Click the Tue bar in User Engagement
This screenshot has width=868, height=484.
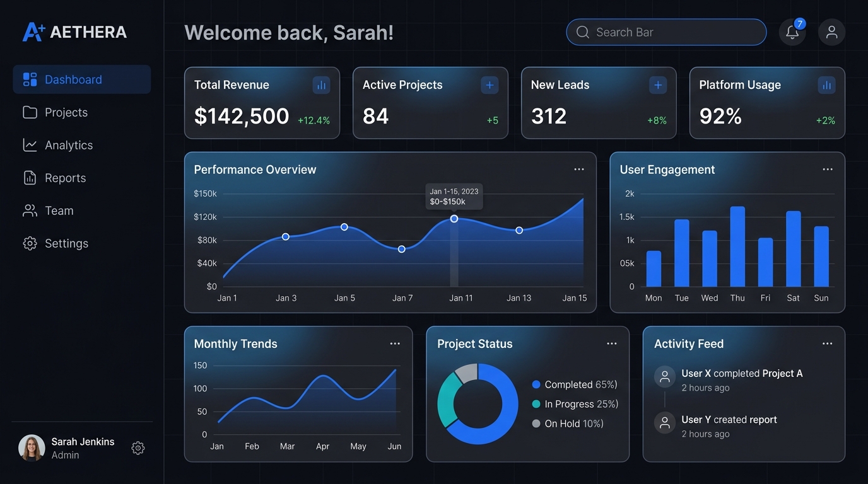tap(682, 253)
